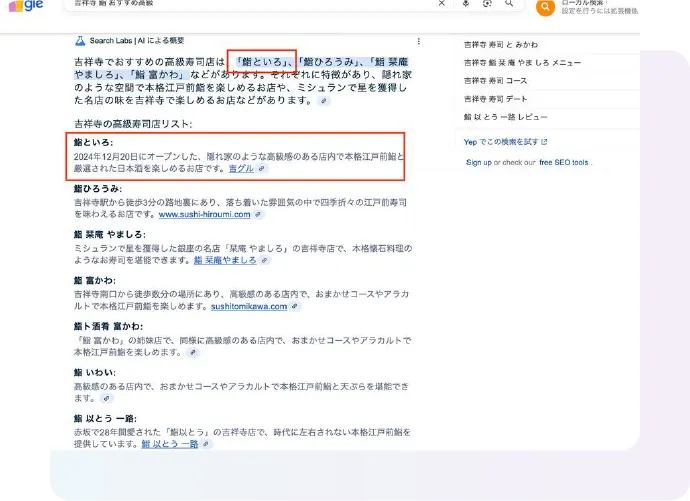The image size is (690, 501).
Task: Clear the search box with the X icon
Action: [442, 3]
